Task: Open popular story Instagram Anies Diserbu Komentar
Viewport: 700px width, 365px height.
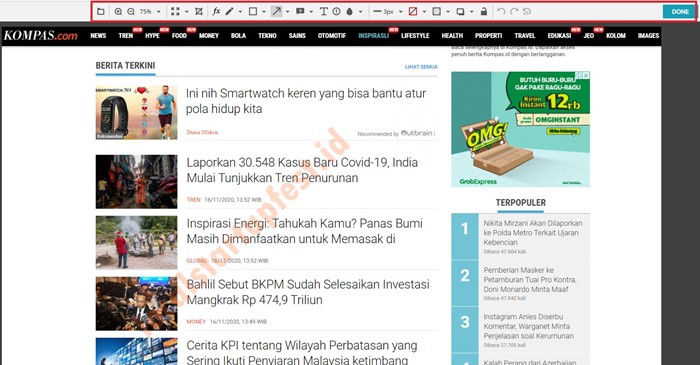Action: pos(529,326)
